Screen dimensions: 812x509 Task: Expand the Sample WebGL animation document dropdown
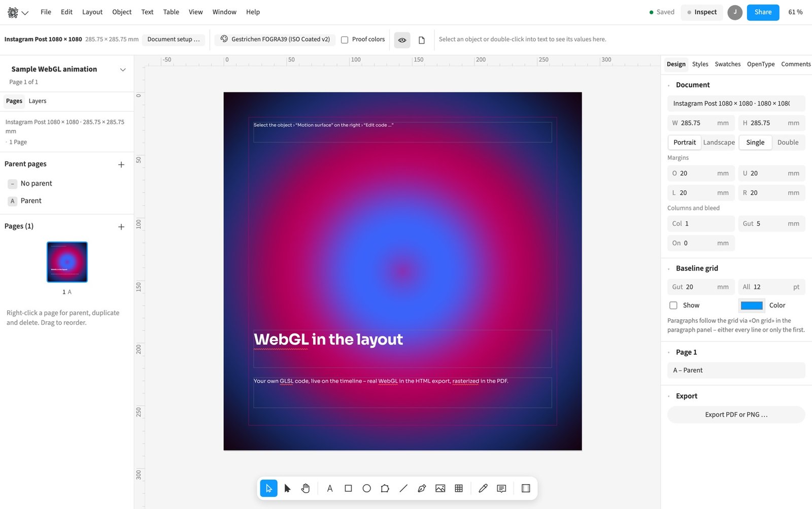tap(122, 70)
